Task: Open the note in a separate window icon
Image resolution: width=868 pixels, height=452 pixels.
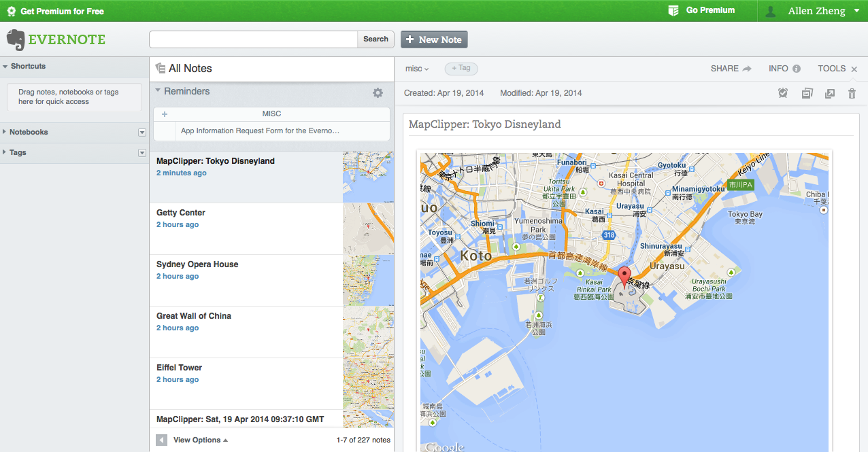Action: point(829,93)
